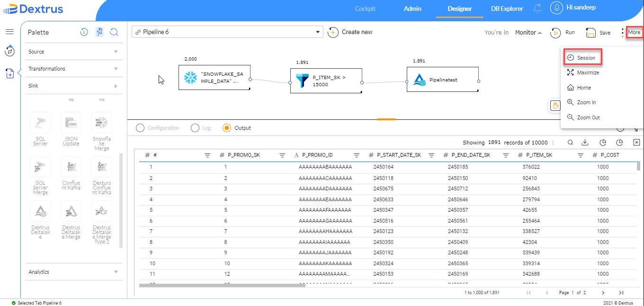
Task: Open the hamburger menu in left sidebar
Action: pos(9,32)
